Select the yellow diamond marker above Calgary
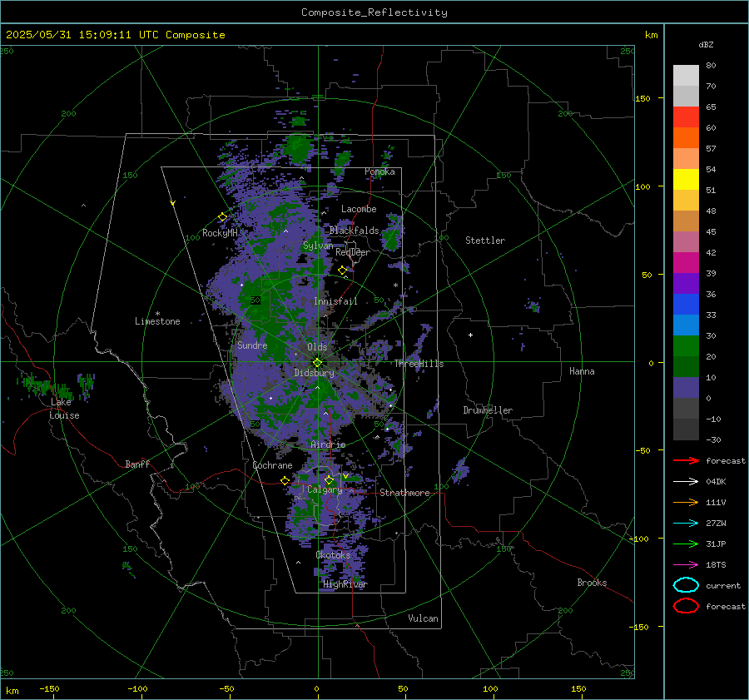Image resolution: width=749 pixels, height=700 pixels. (329, 479)
